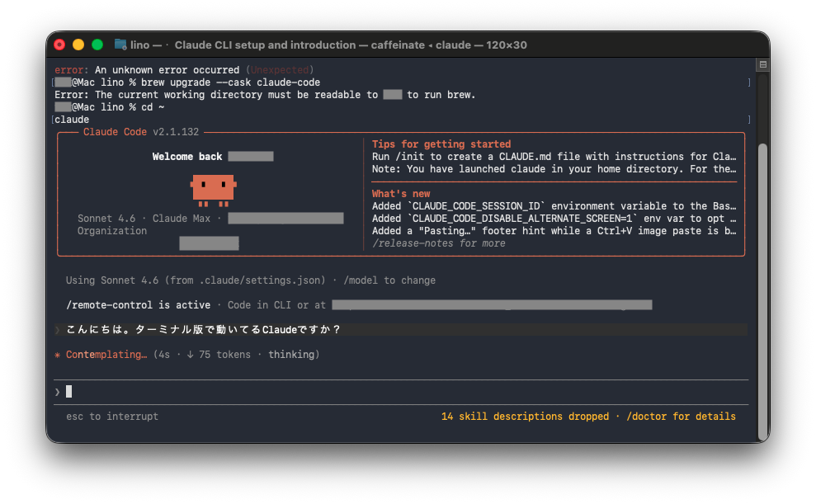
Task: Click the 'claude' command line
Action: (72, 120)
